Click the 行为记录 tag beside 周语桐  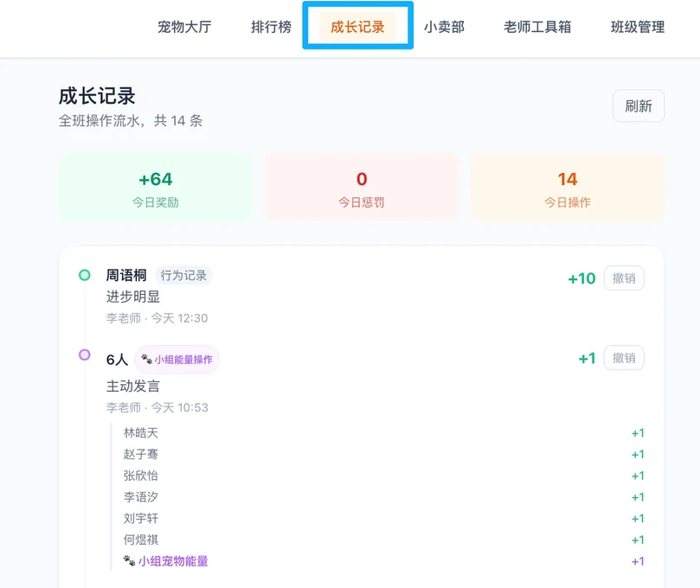(183, 276)
